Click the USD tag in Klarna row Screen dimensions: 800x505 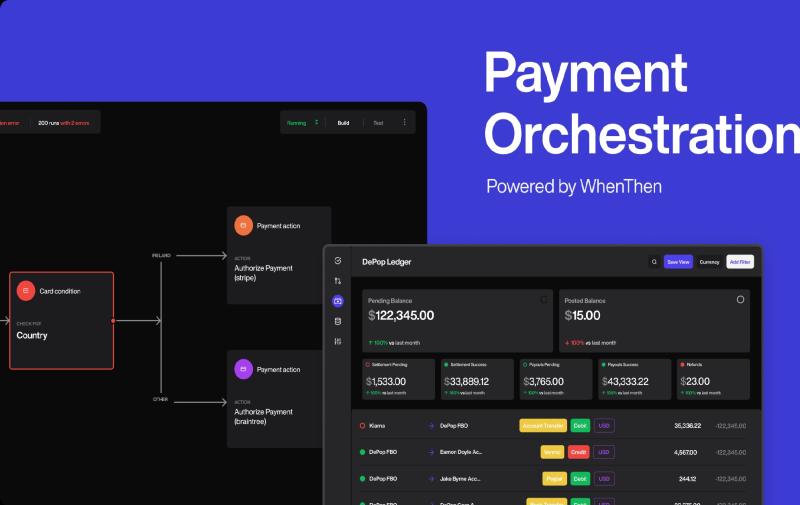604,425
